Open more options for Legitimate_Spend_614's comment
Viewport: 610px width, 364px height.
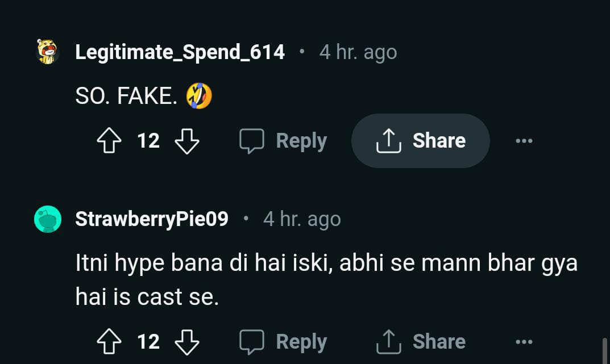click(x=524, y=141)
